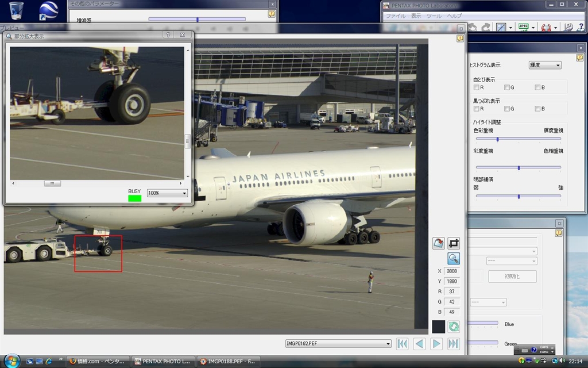Enable 白とび表示 R checkbox
The image size is (588, 368).
pyautogui.click(x=476, y=87)
